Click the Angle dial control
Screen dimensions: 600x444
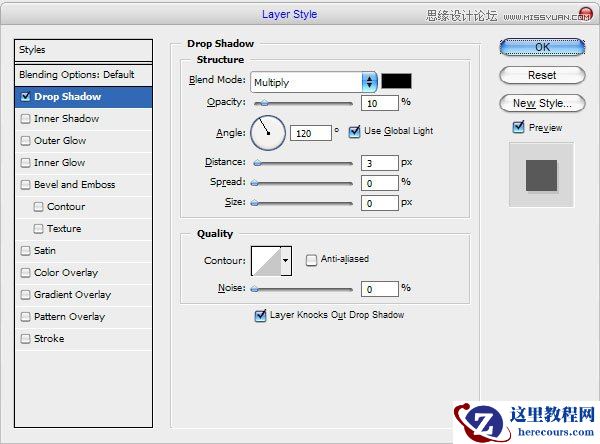[x=268, y=133]
